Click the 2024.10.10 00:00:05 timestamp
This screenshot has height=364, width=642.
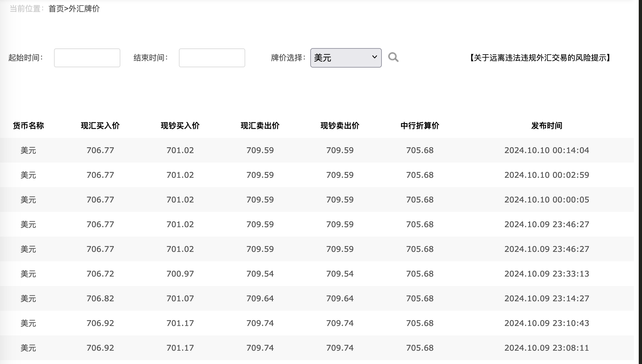point(546,200)
